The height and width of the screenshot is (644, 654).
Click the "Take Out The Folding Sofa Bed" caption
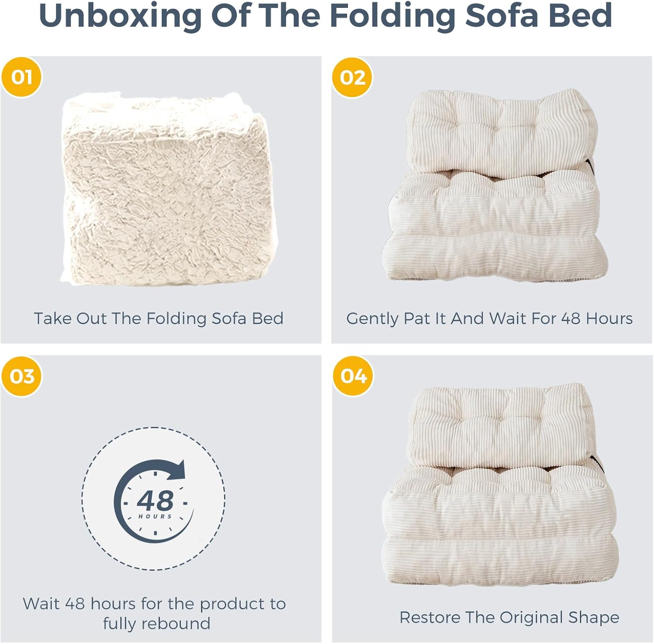(x=159, y=318)
